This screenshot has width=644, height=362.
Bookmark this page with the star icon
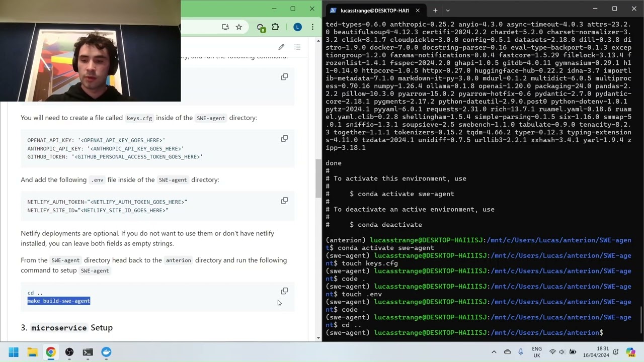(239, 27)
